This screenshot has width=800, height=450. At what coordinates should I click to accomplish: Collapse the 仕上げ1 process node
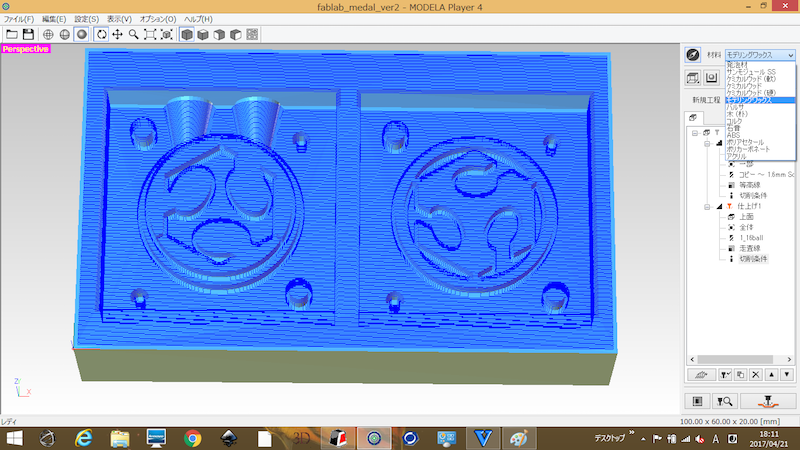click(707, 207)
